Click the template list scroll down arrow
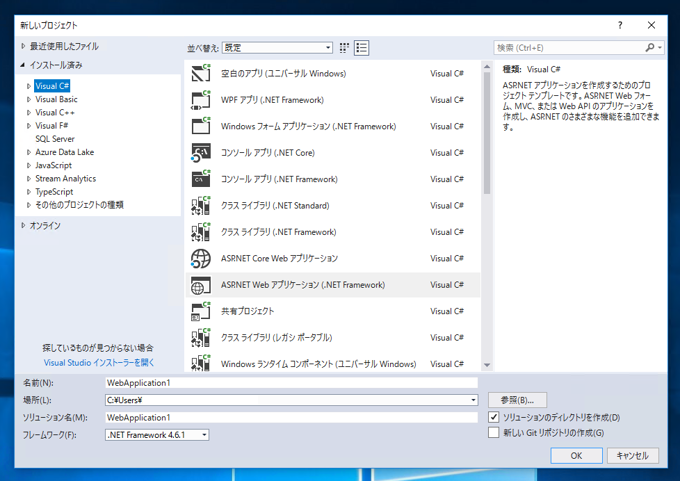 coord(487,365)
